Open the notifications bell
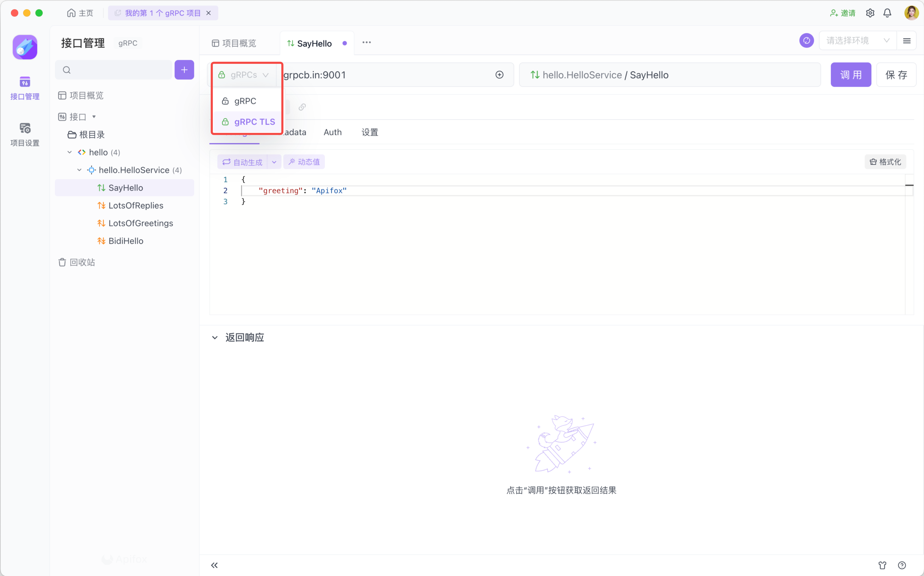The width and height of the screenshot is (924, 576). 887,13
